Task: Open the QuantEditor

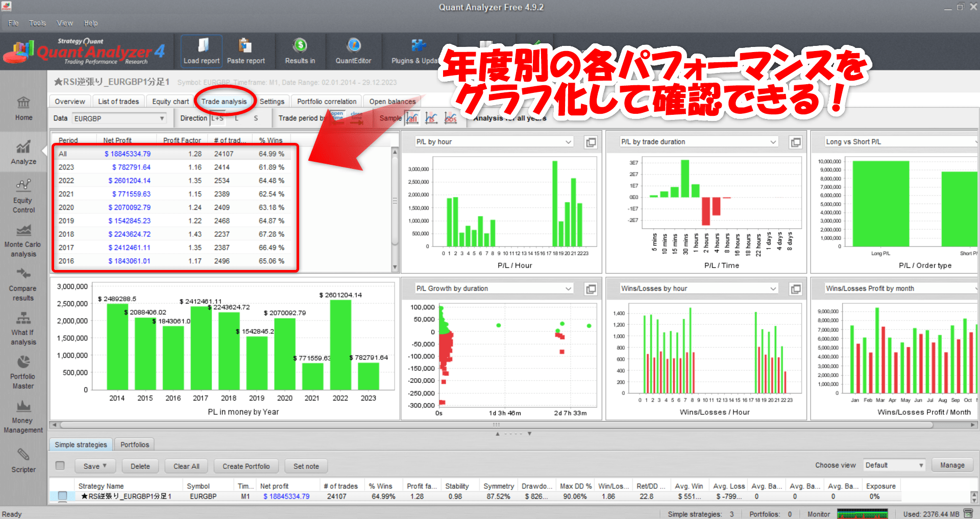Action: pyautogui.click(x=354, y=51)
